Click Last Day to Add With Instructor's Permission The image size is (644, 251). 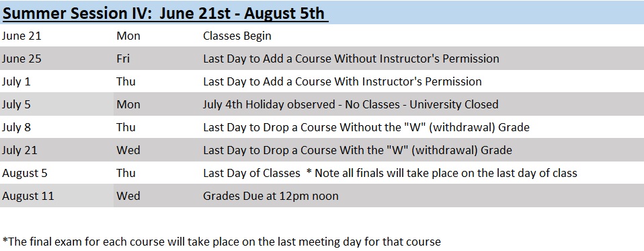point(342,81)
